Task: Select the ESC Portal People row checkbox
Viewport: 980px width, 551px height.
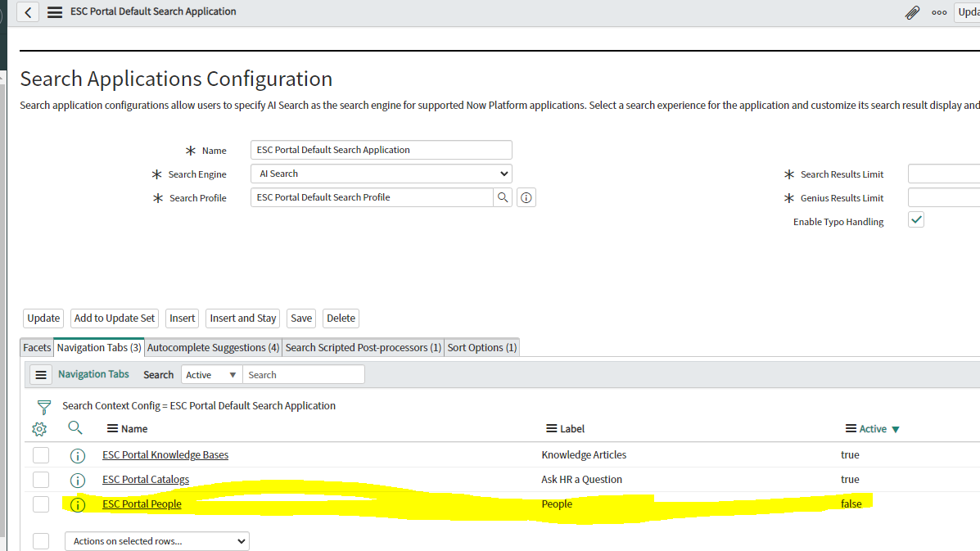Action: (x=41, y=504)
